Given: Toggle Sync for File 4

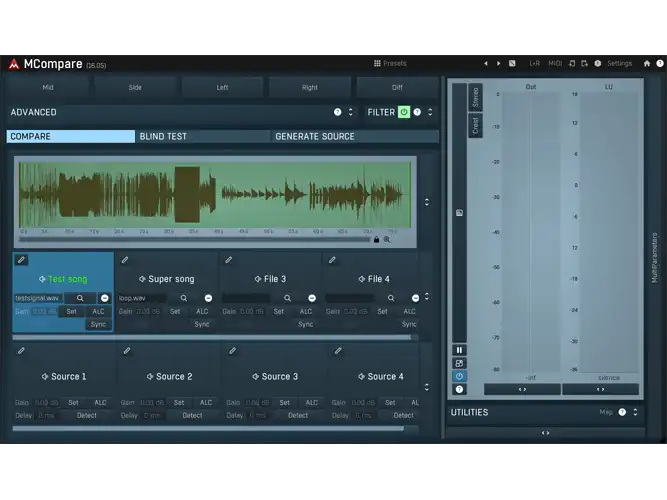Looking at the screenshot, I should (x=409, y=324).
